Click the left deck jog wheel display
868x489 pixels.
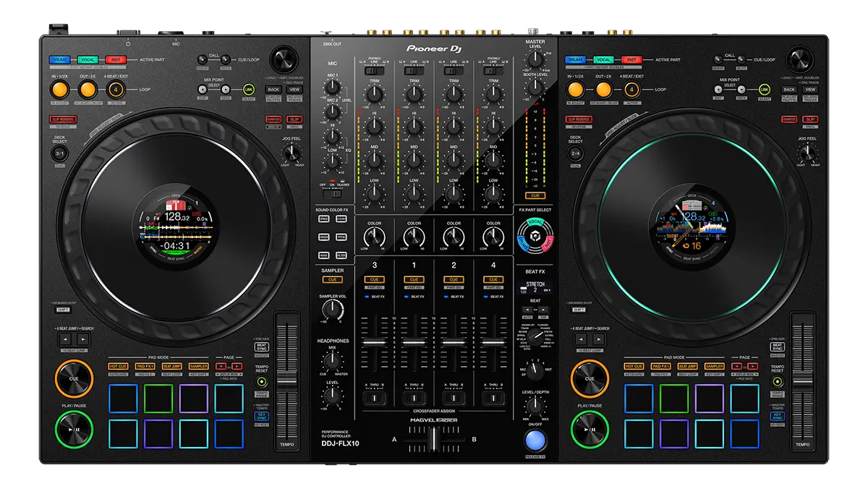(177, 227)
